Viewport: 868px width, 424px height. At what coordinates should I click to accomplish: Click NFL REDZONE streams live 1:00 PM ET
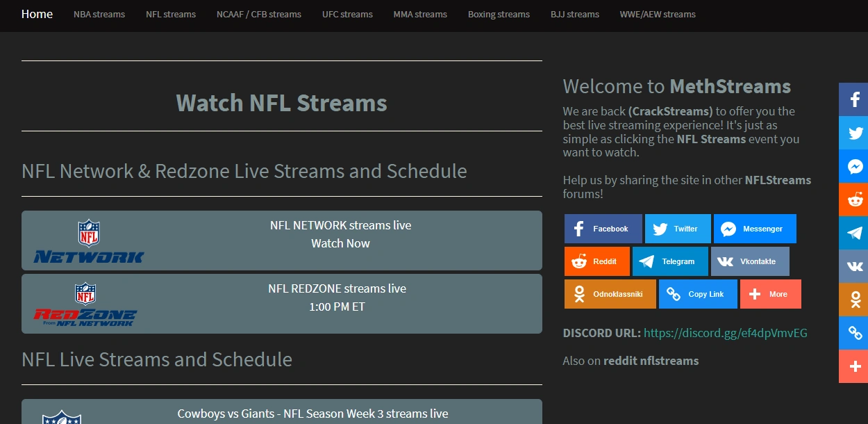point(282,304)
